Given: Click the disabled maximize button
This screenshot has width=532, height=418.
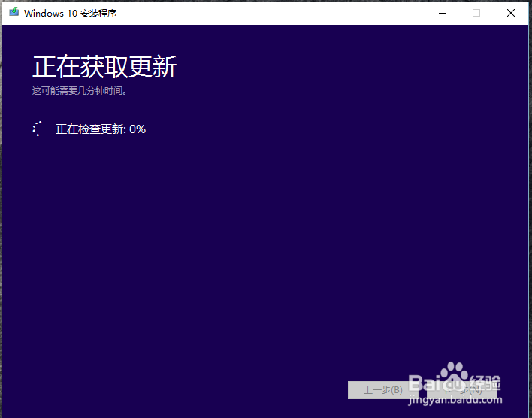Looking at the screenshot, I should (476, 14).
